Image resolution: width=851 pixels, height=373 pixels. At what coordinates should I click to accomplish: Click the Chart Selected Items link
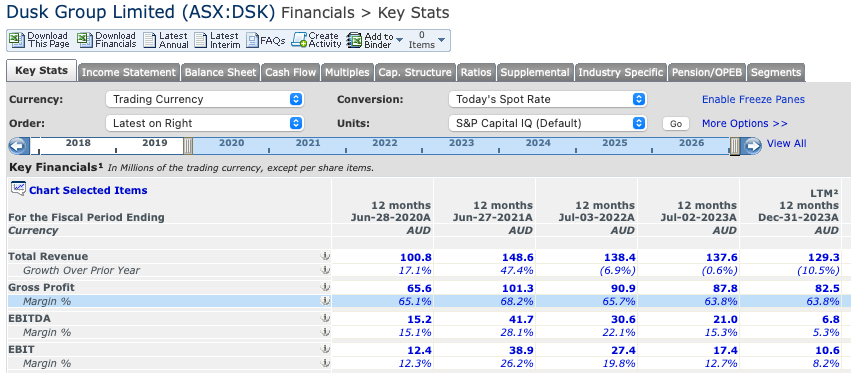[88, 190]
